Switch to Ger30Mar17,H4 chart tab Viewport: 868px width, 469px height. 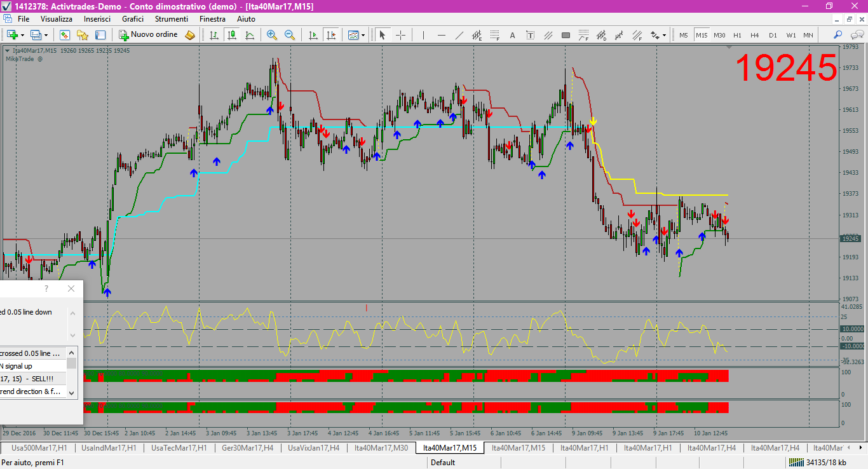(248, 448)
